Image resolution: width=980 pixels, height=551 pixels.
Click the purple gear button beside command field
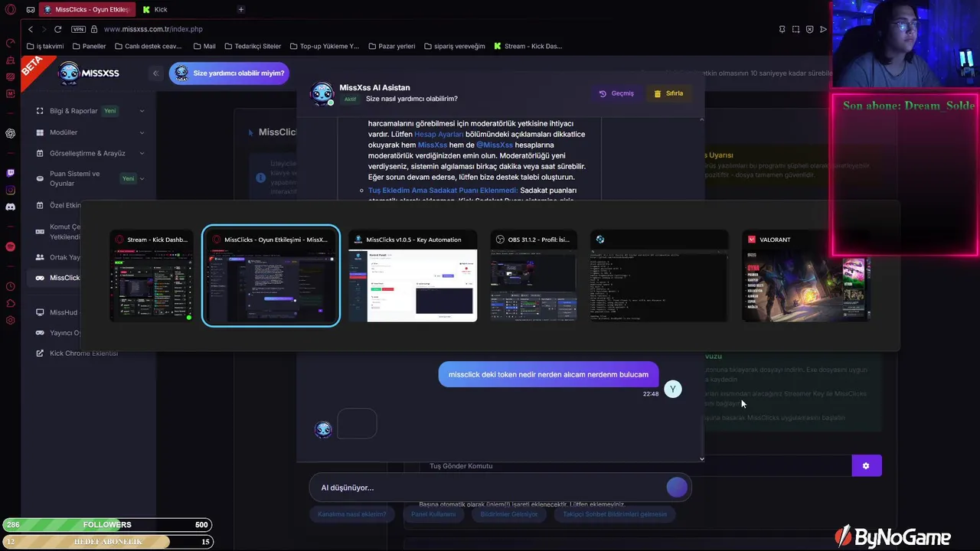tap(866, 466)
